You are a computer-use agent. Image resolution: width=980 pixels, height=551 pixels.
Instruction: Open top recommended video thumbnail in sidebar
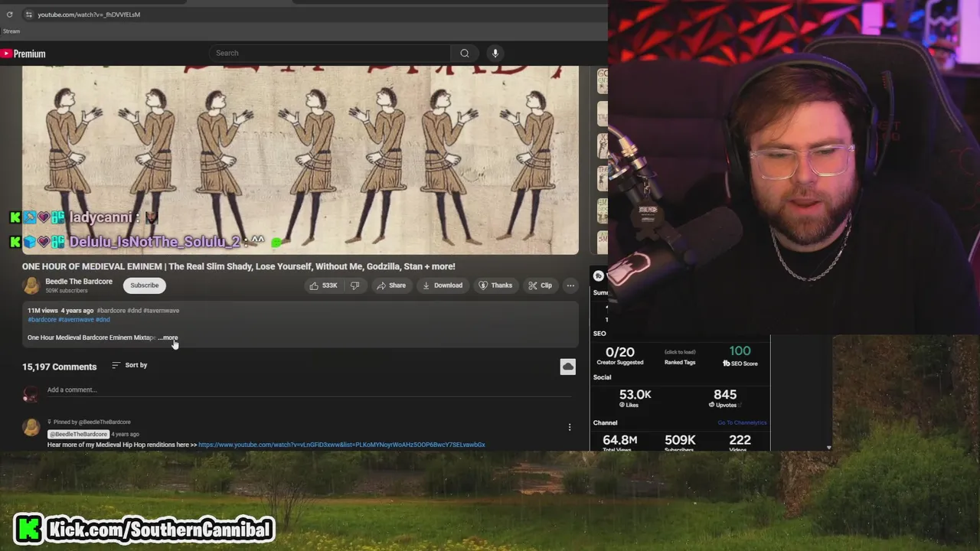(603, 81)
